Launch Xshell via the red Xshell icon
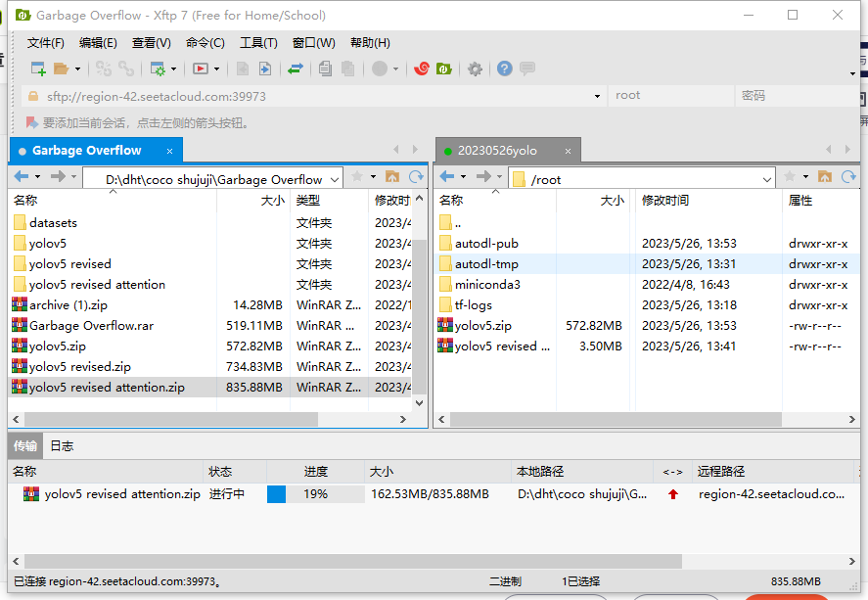The height and width of the screenshot is (600, 868). [x=422, y=69]
